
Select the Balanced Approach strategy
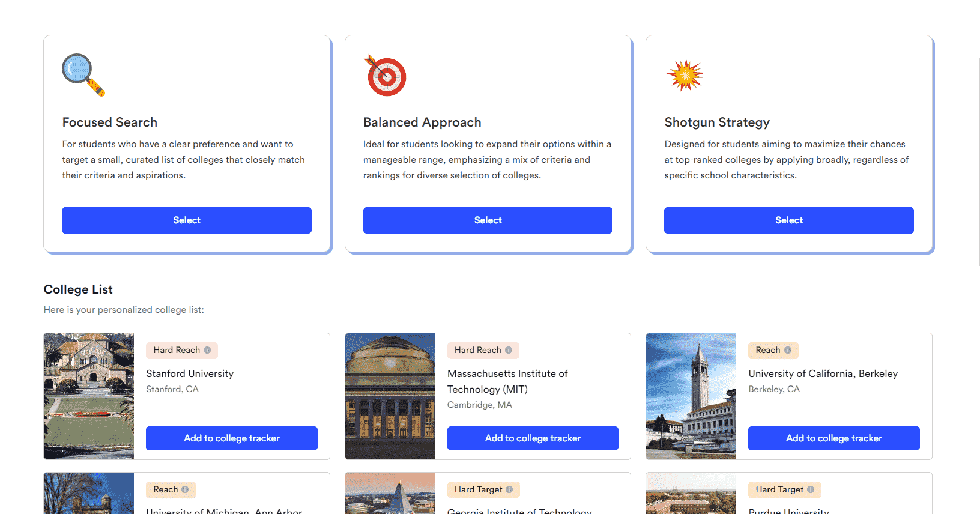click(488, 220)
